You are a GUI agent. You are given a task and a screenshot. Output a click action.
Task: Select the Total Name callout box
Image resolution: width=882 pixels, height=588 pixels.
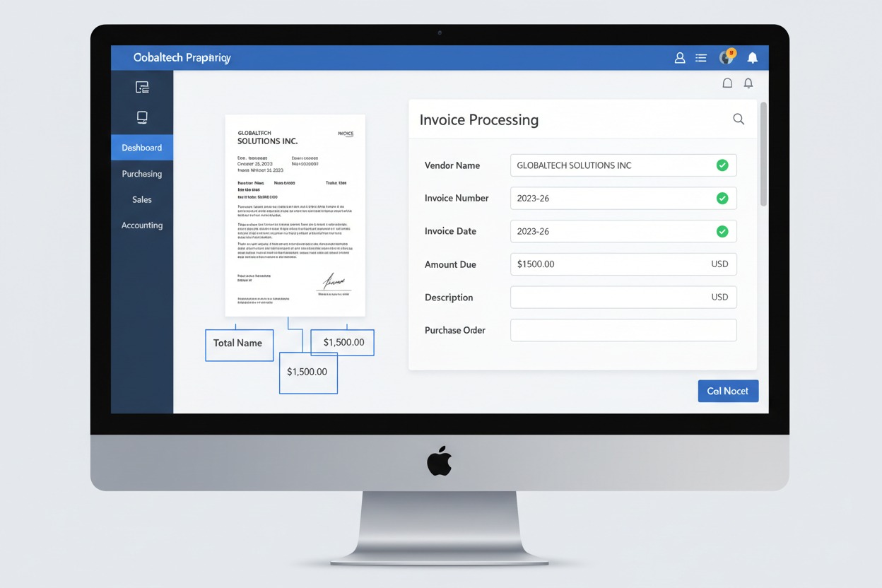tap(239, 345)
